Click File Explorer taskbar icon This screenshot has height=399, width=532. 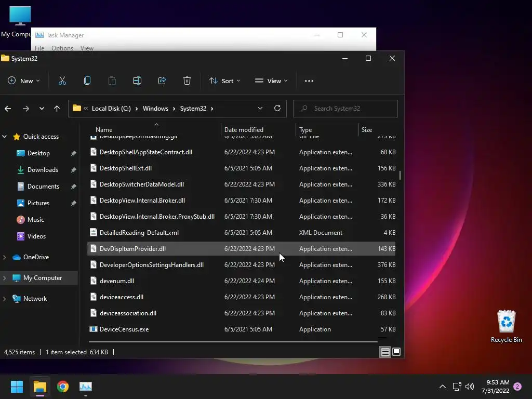(39, 387)
